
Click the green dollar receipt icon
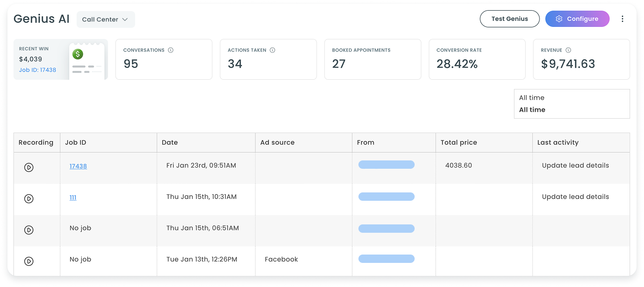[x=78, y=54]
